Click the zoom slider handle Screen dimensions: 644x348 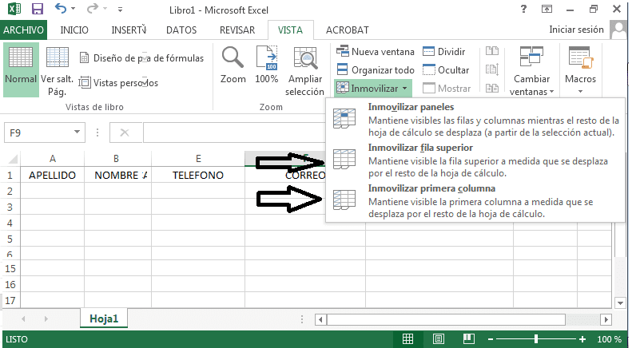[535, 339]
